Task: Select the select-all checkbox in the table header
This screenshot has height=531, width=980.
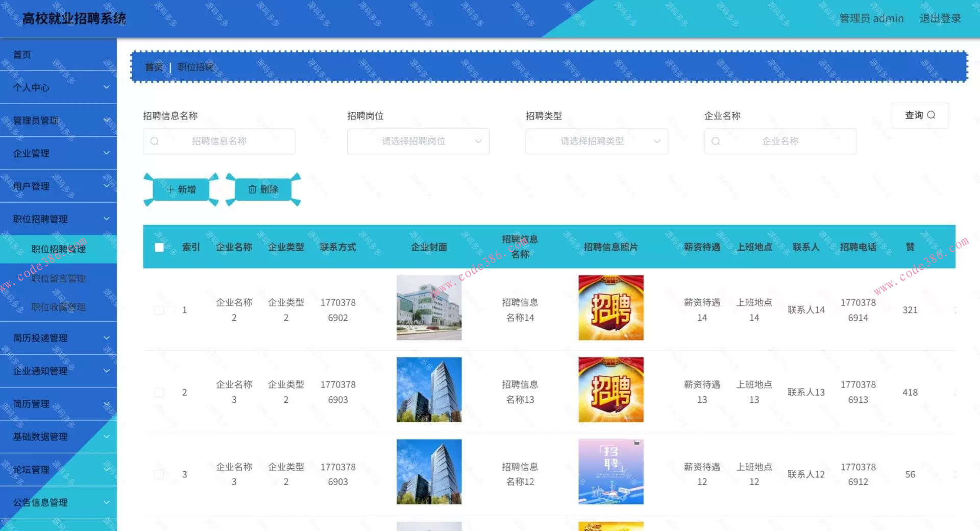Action: (x=159, y=247)
